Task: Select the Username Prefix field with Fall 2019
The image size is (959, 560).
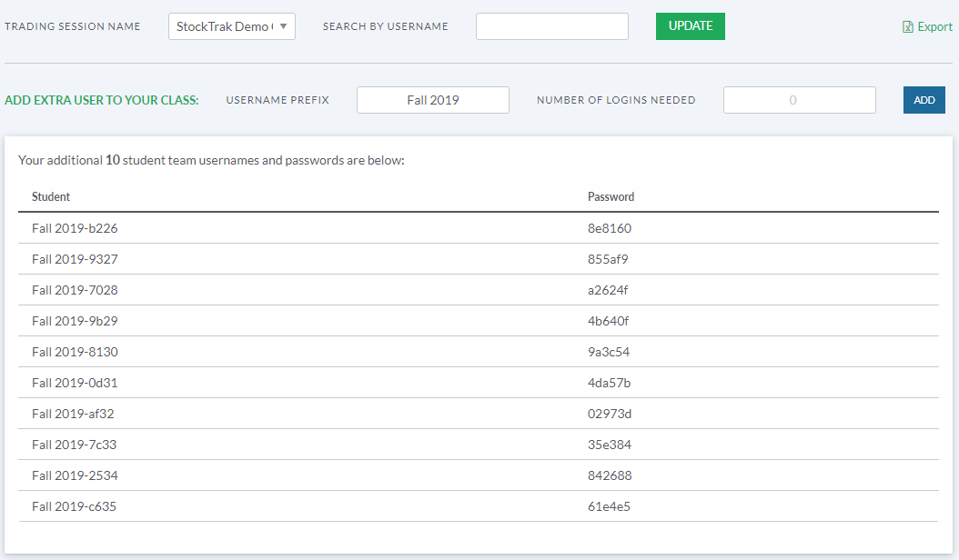Action: pyautogui.click(x=433, y=100)
